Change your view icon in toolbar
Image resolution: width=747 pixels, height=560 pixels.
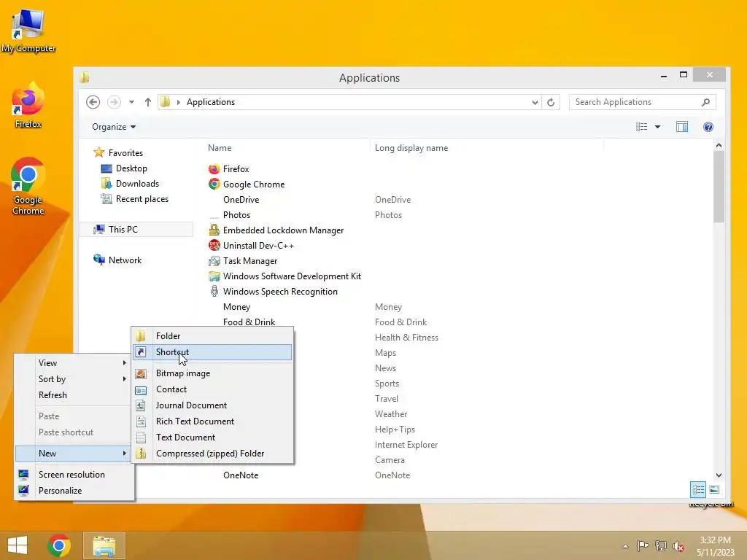click(x=642, y=127)
